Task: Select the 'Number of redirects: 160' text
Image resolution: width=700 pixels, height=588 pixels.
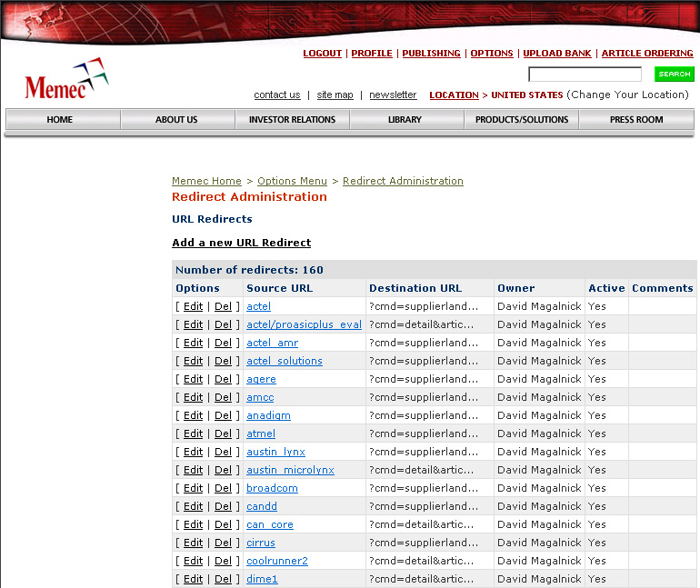Action: point(249,270)
